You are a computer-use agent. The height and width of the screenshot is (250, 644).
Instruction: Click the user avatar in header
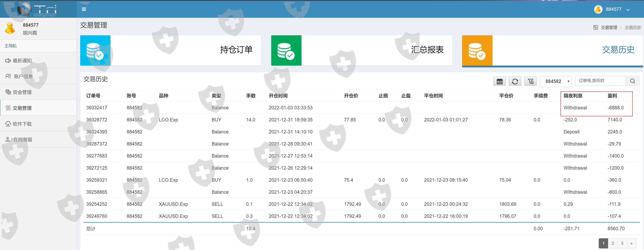(x=598, y=9)
